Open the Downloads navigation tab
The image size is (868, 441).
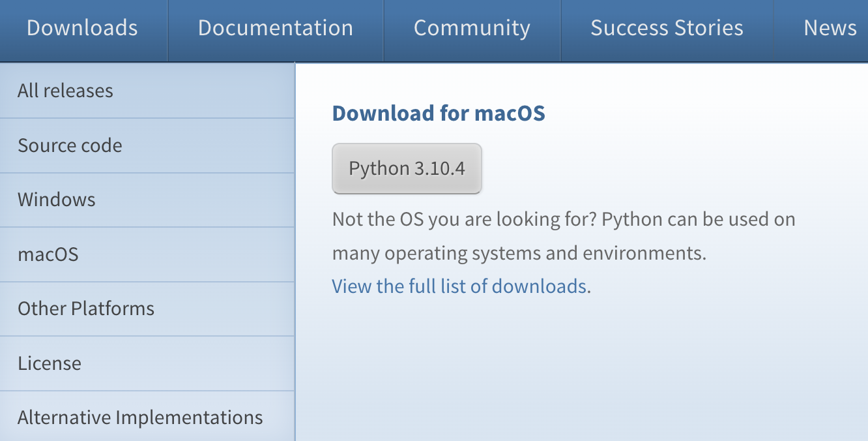(x=82, y=28)
